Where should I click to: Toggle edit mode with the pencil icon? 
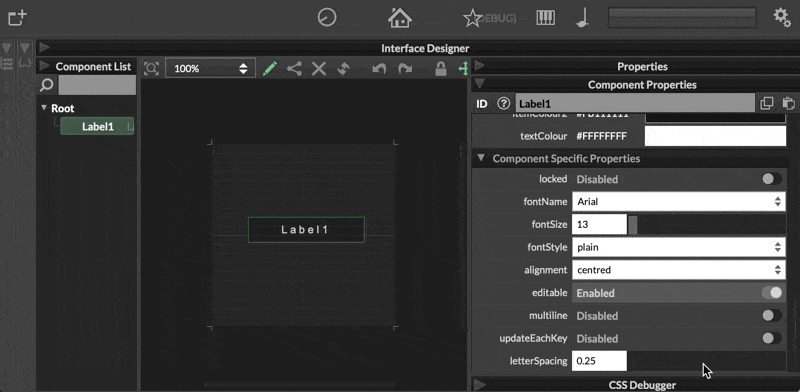pyautogui.click(x=270, y=68)
